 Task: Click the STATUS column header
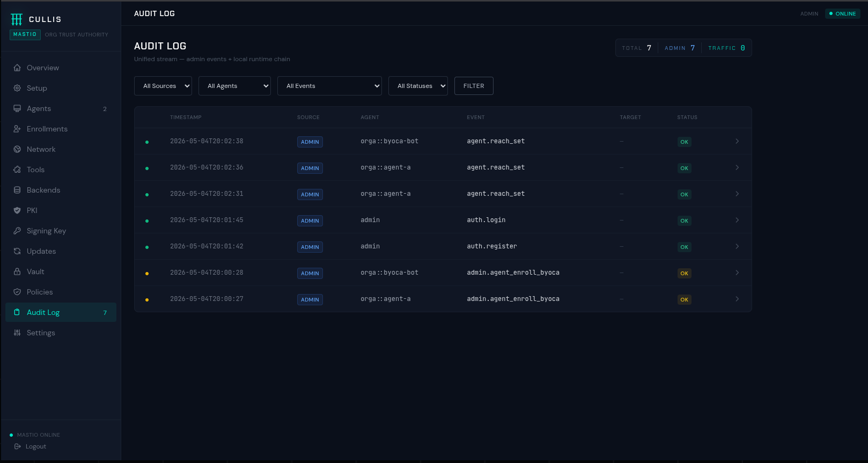(x=687, y=117)
